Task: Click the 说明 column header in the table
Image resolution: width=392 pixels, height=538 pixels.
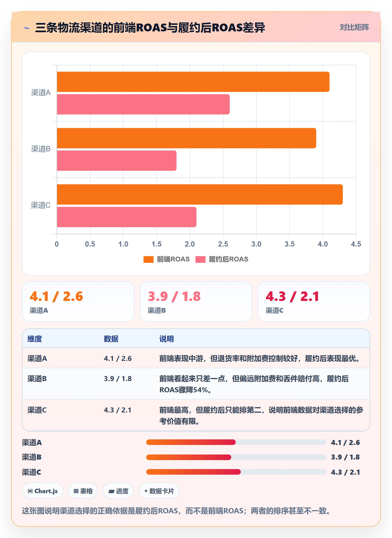Action: point(167,339)
